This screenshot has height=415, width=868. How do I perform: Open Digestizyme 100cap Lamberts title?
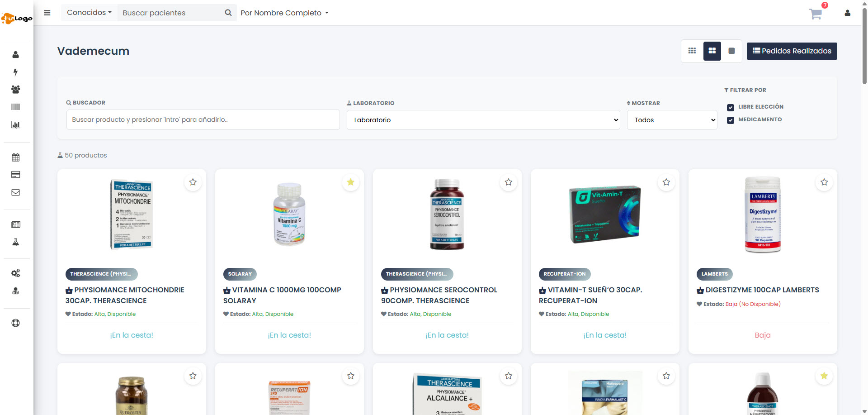[758, 290]
